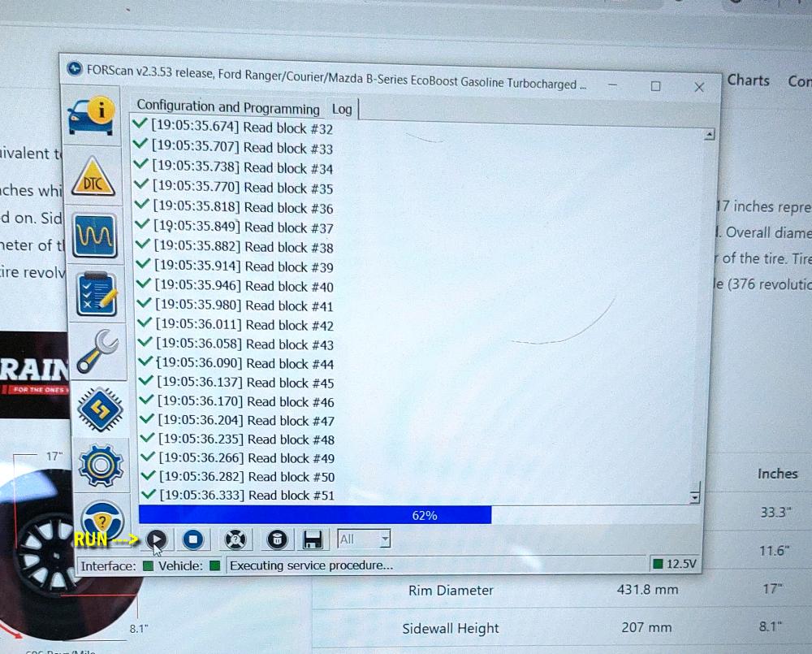Click the log scrollbar up arrow
This screenshot has width=812, height=654.
click(710, 134)
